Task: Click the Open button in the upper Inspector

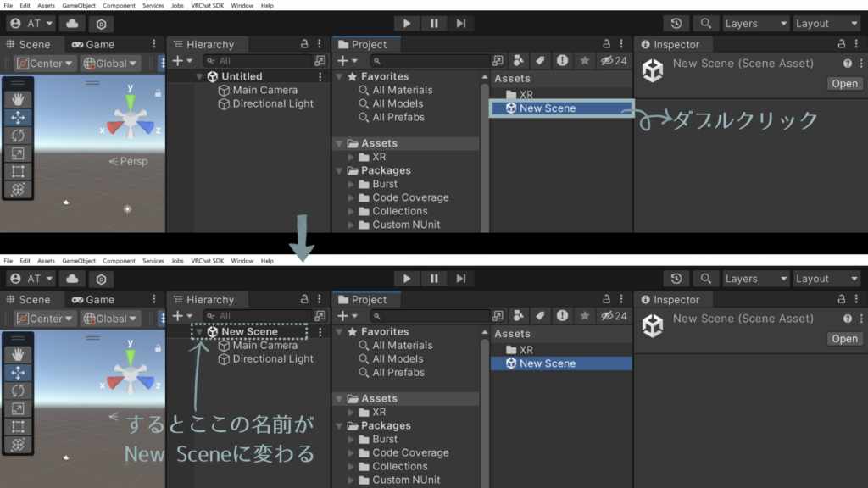Action: pos(844,83)
